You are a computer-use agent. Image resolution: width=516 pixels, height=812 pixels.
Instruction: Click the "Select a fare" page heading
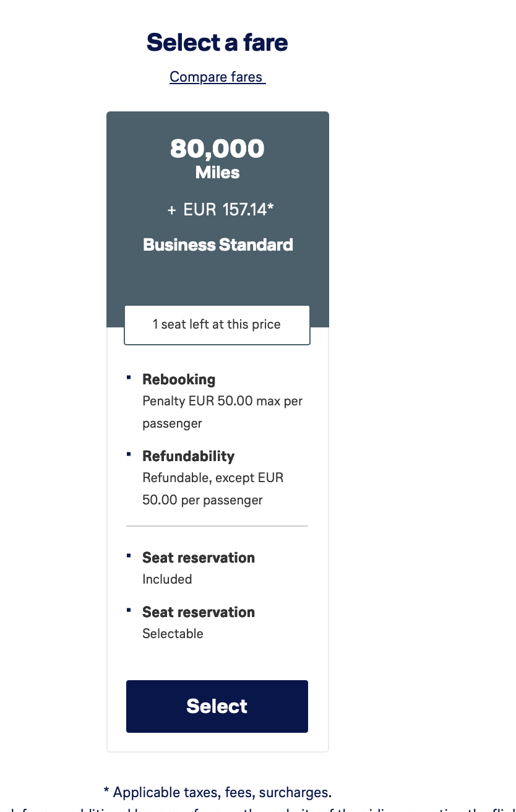pyautogui.click(x=217, y=42)
